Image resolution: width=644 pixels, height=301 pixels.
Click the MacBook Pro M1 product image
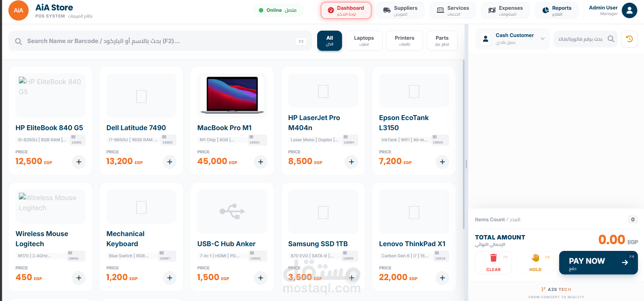pos(232,95)
